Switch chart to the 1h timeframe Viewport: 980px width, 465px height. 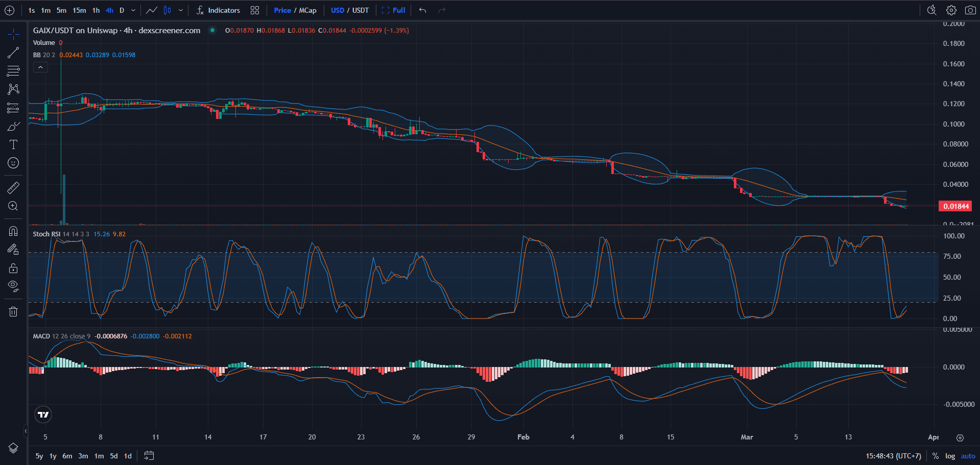coord(95,10)
